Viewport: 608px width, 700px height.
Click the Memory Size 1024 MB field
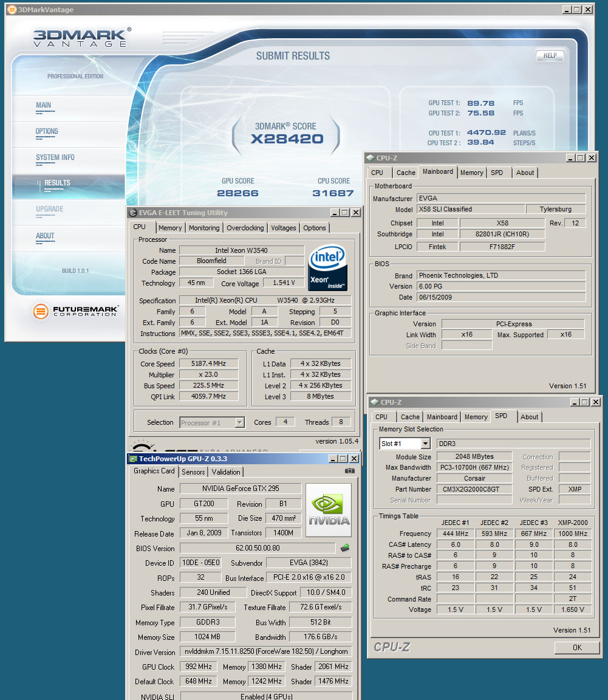(x=207, y=637)
